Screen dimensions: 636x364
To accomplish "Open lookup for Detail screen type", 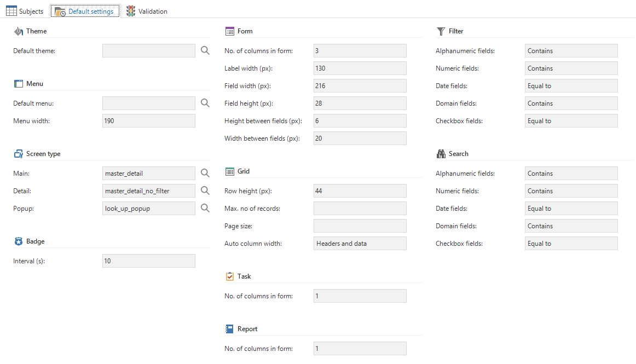I will click(205, 190).
